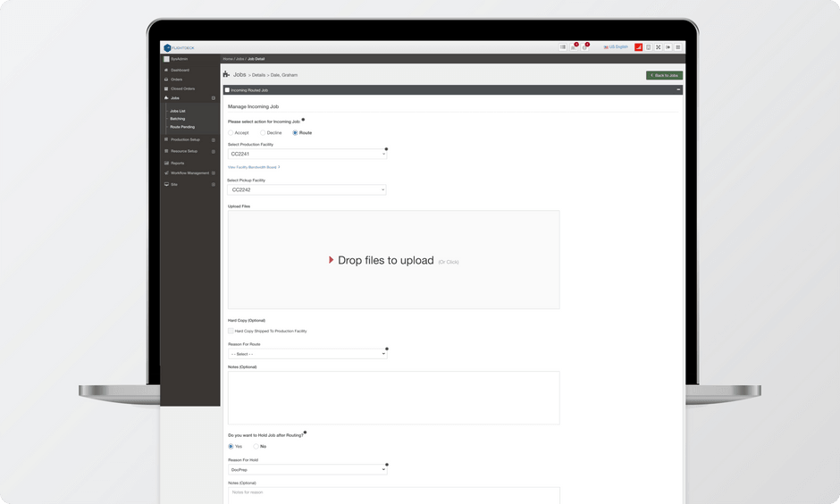Screen dimensions: 840x504
Task: Click the Dashboard home icon in sidebar
Action: [x=166, y=70]
